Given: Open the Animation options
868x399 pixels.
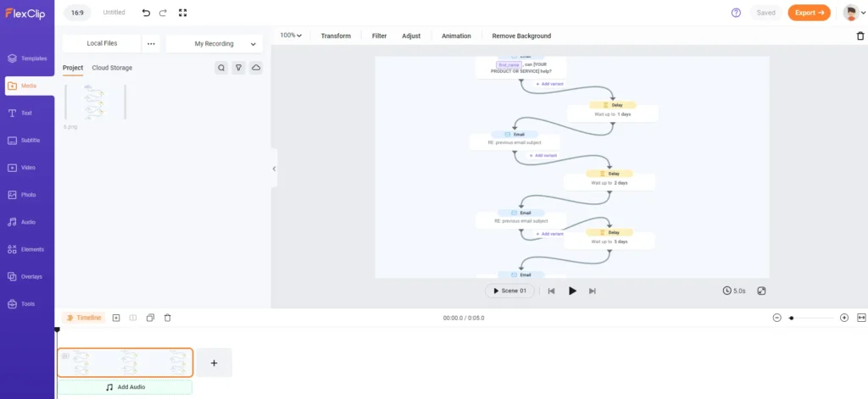Looking at the screenshot, I should tap(456, 36).
